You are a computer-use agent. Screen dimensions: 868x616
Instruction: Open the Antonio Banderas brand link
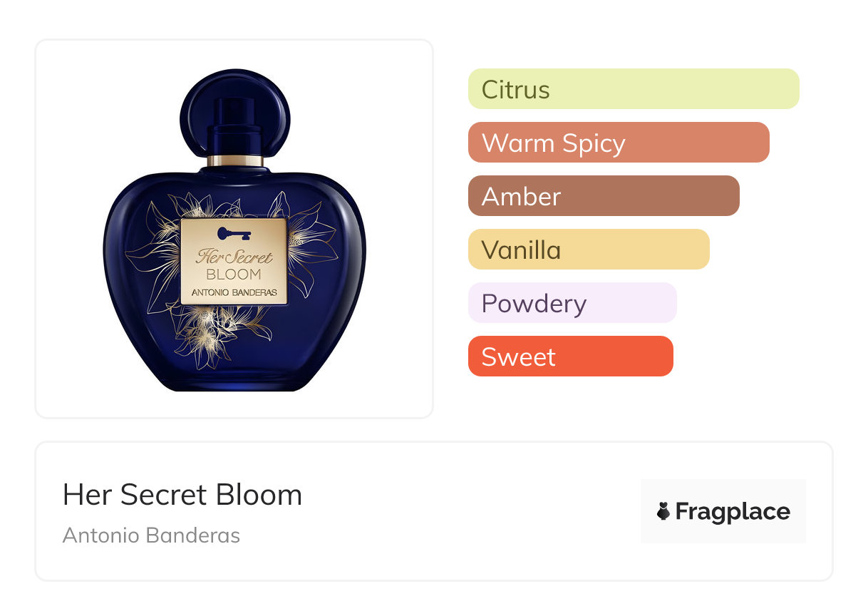[x=151, y=535]
